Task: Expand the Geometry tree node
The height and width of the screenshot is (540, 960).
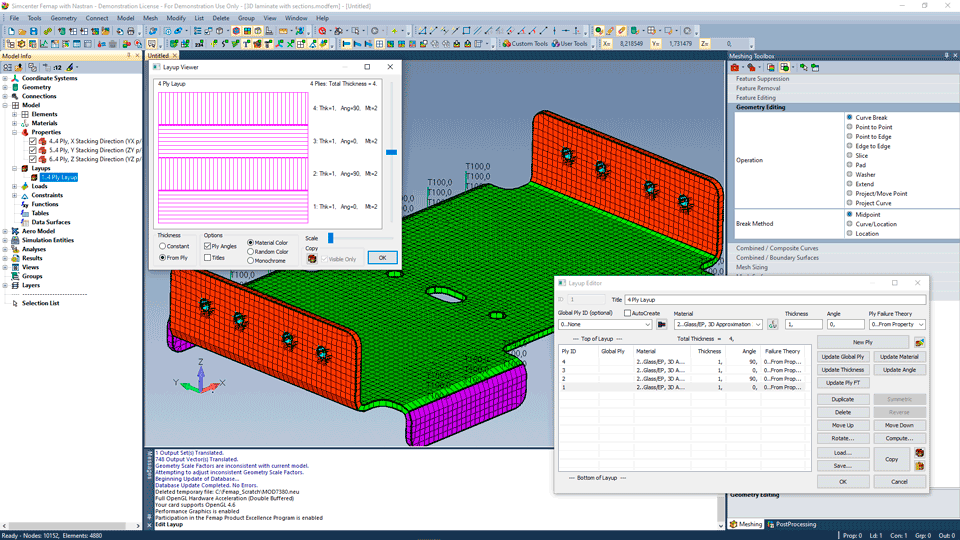Action: click(6, 88)
